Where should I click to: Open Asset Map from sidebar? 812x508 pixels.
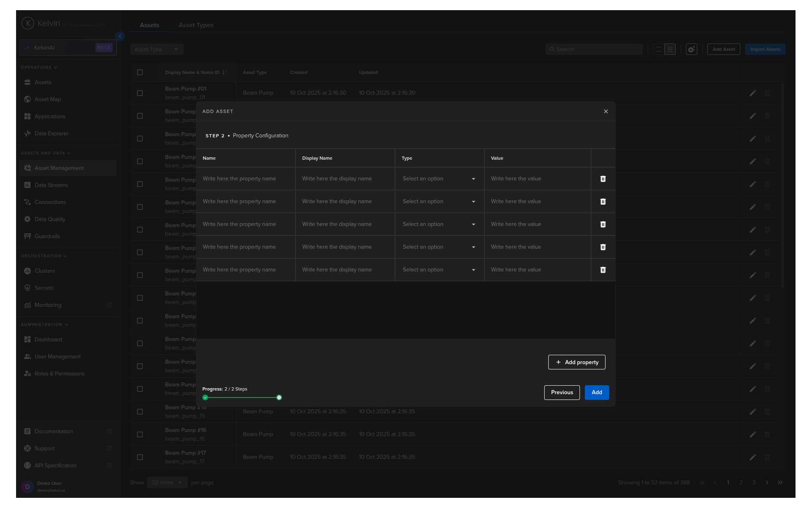point(47,99)
